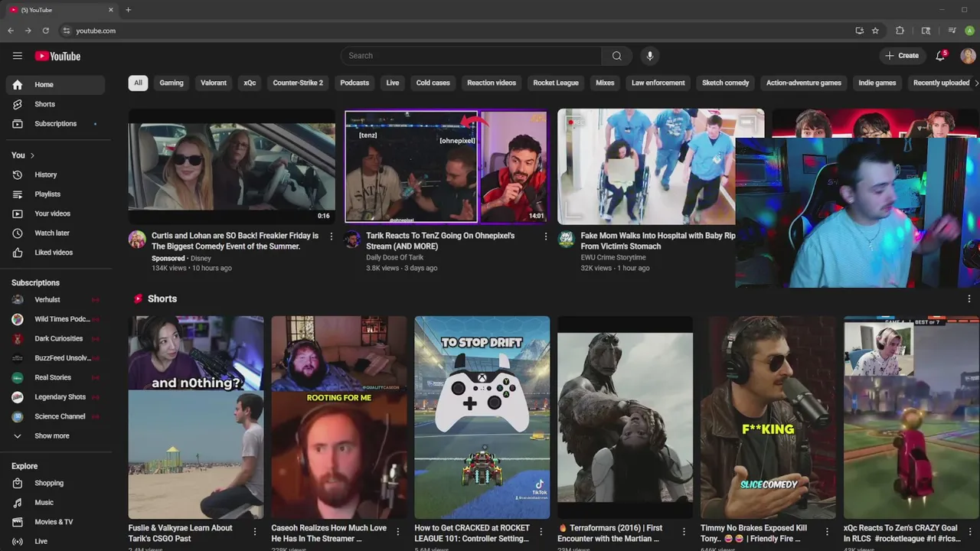Select the Cold cases chip
This screenshot has width=980, height=551.
coord(433,83)
